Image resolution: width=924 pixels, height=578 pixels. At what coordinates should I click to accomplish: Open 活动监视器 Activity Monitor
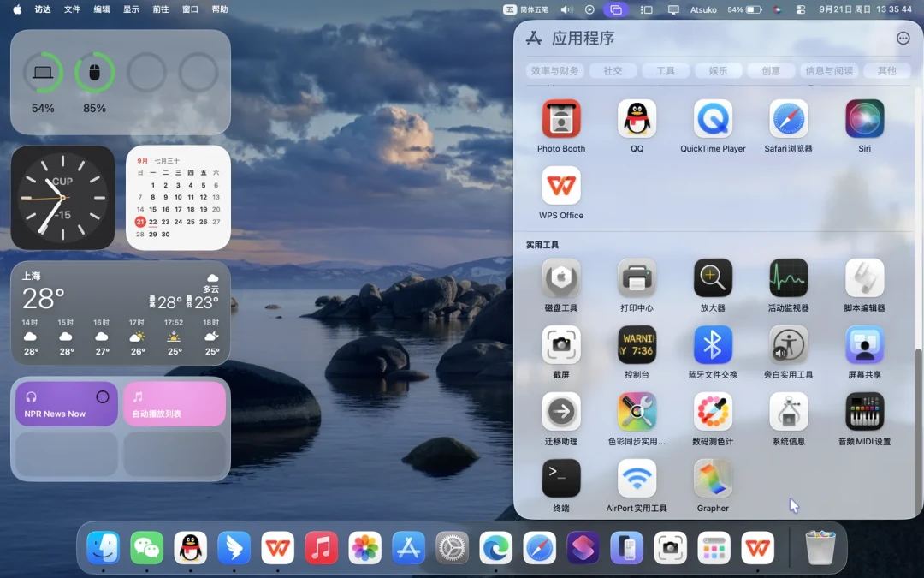(x=789, y=278)
